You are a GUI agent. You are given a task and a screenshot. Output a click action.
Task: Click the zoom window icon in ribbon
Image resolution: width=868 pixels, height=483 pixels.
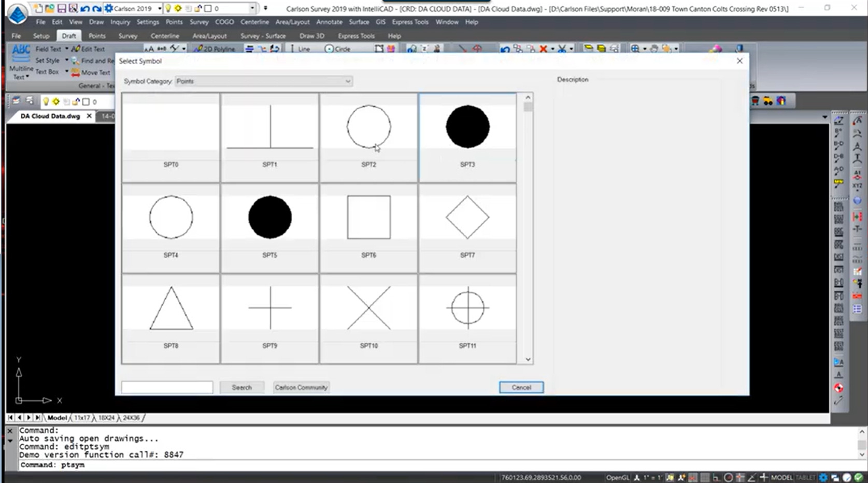pyautogui.click(x=635, y=49)
